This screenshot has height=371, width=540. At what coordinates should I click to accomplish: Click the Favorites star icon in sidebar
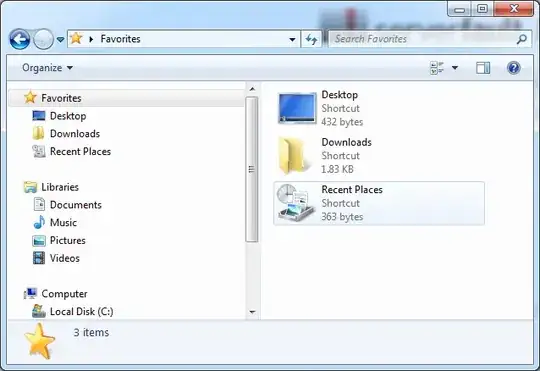30,97
